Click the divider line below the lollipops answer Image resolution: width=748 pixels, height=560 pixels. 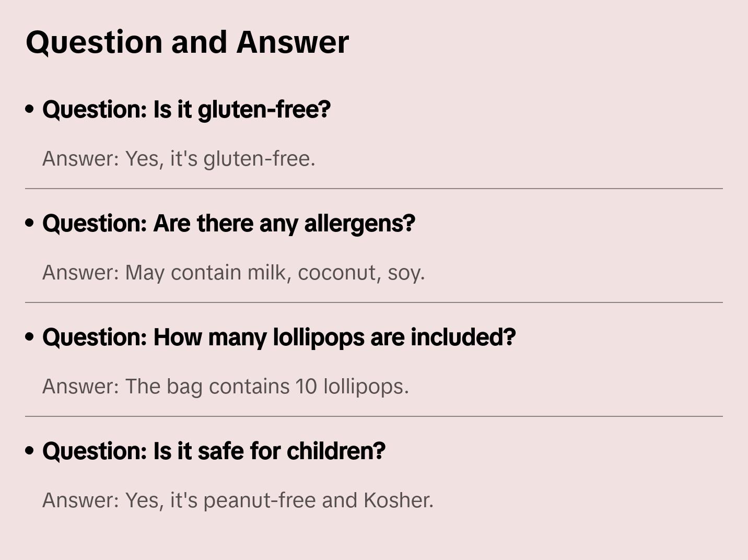pyautogui.click(x=374, y=416)
